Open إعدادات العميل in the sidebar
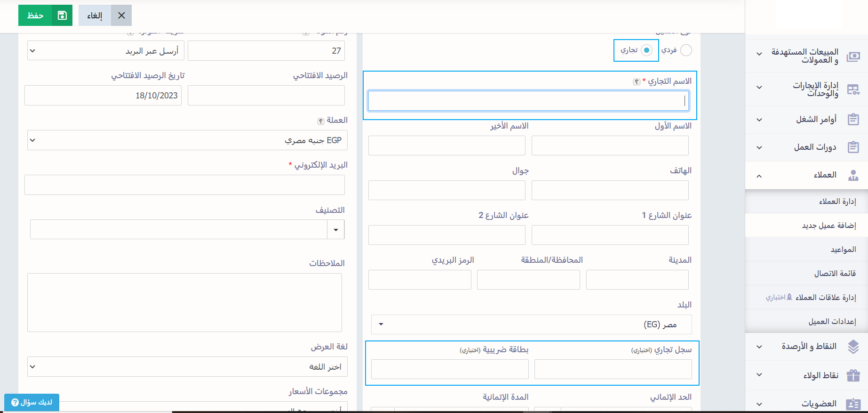This screenshot has width=868, height=413. click(832, 321)
